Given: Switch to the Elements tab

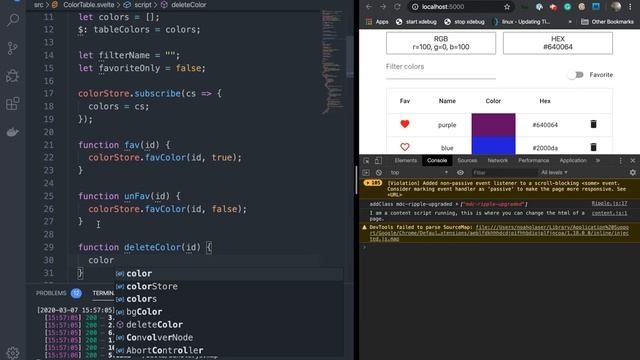Looking at the screenshot, I should pyautogui.click(x=406, y=161).
